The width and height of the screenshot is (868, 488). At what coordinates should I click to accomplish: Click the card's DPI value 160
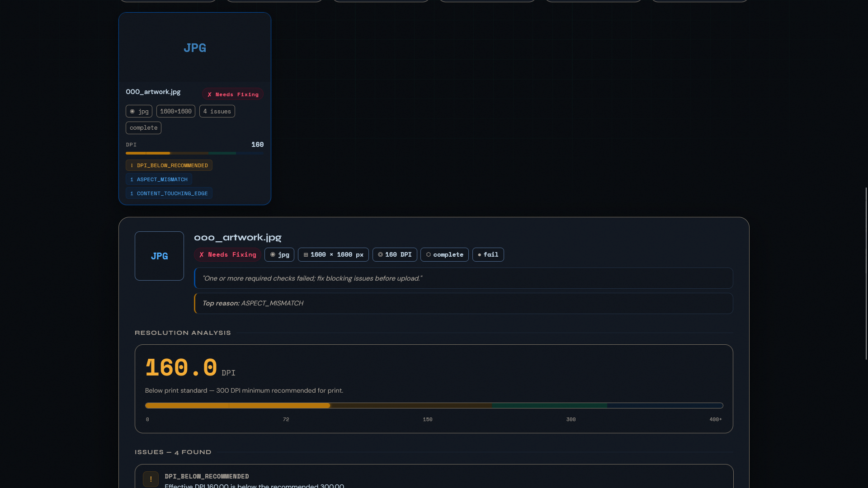[x=257, y=145]
